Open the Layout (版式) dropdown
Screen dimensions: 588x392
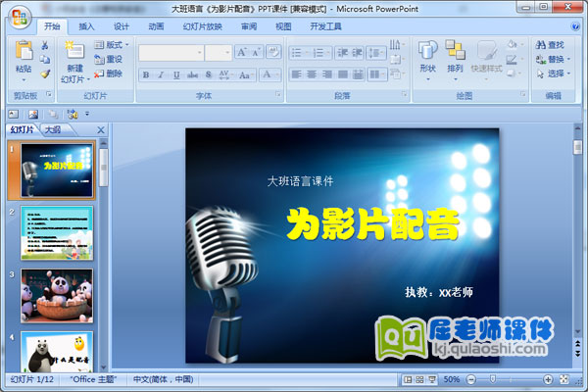point(111,45)
